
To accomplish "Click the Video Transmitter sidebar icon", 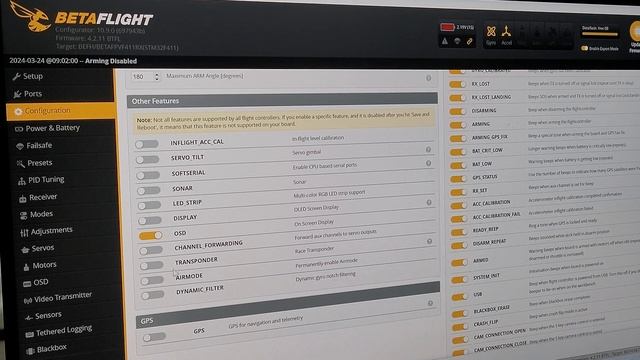I will coord(28,301).
